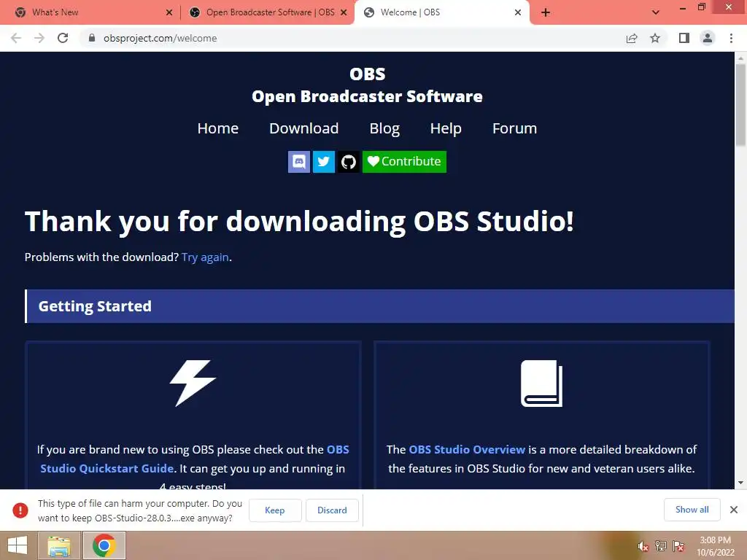Image resolution: width=747 pixels, height=560 pixels.
Task: Open the Download navigation item
Action: coord(304,128)
